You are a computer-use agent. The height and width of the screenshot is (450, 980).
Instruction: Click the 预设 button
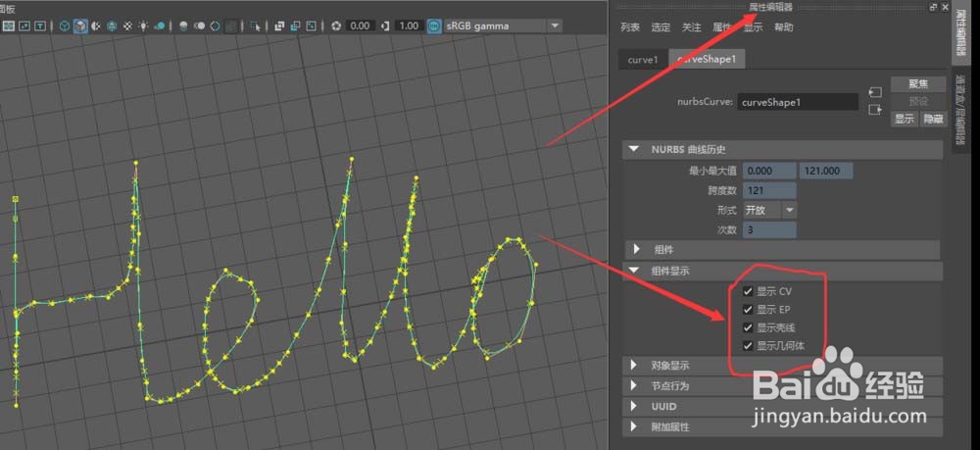click(918, 101)
